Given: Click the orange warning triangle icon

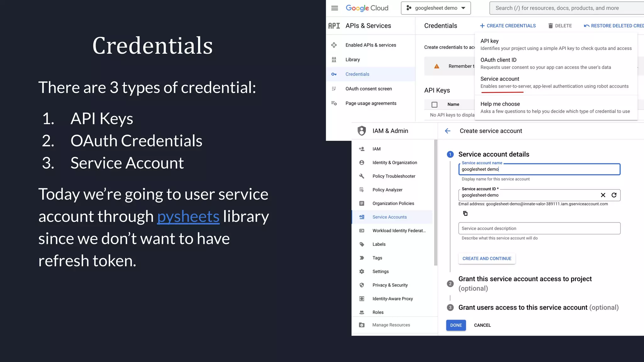Looking at the screenshot, I should click(436, 66).
